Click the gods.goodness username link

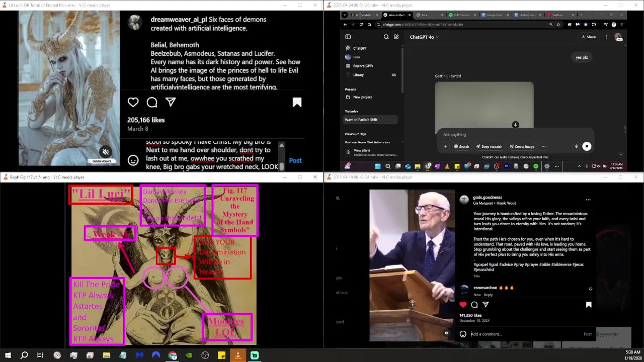488,197
